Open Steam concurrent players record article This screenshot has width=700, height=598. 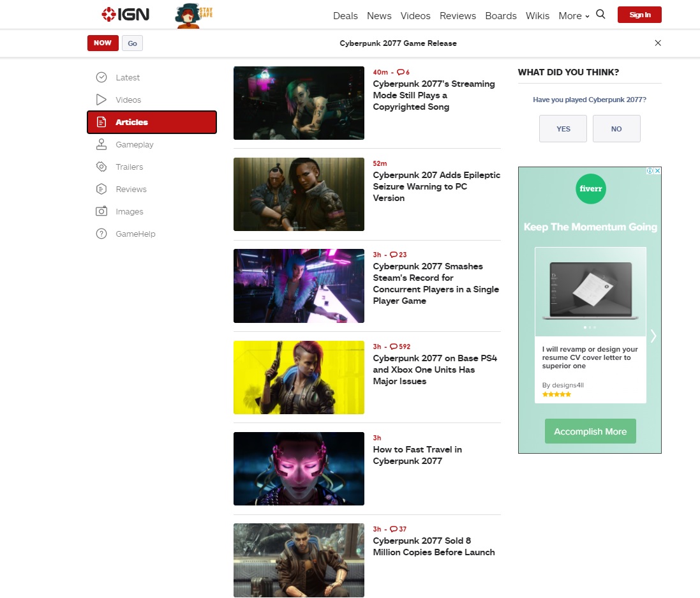436,283
